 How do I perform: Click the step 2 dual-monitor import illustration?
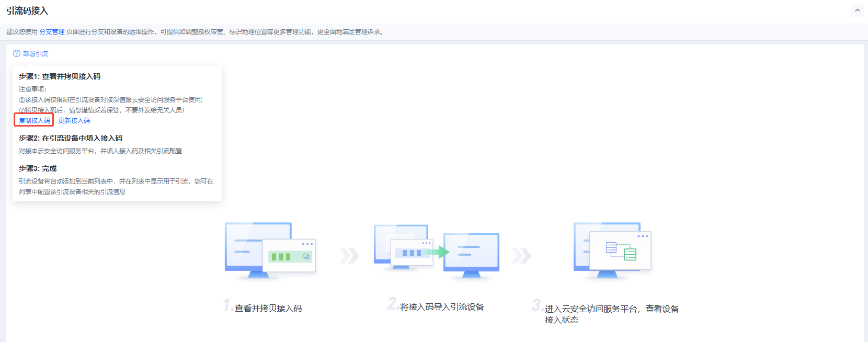point(436,251)
